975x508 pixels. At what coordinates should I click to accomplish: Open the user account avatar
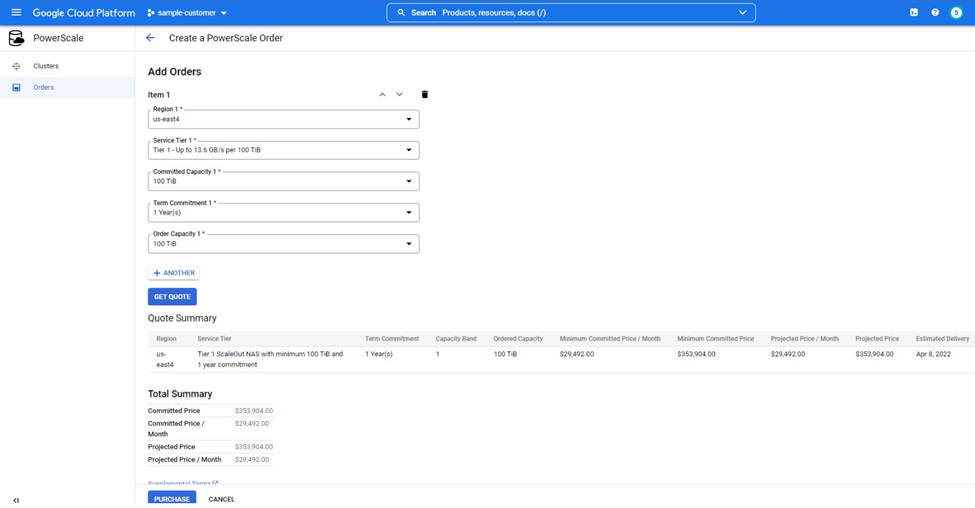click(x=956, y=13)
